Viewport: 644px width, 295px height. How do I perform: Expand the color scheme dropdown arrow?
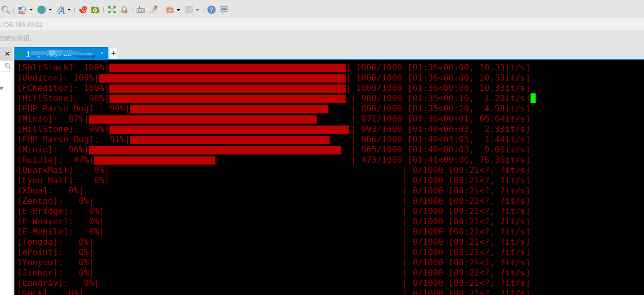31,10
